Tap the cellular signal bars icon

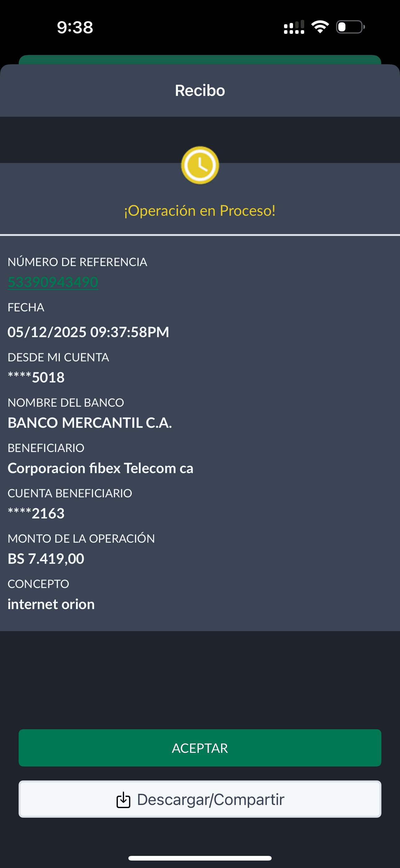click(x=294, y=27)
